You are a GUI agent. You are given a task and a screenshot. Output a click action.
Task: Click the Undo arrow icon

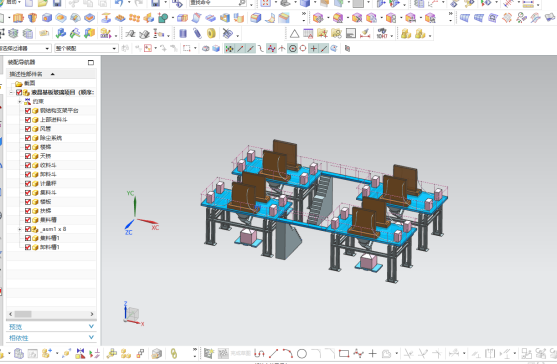[x=119, y=3]
